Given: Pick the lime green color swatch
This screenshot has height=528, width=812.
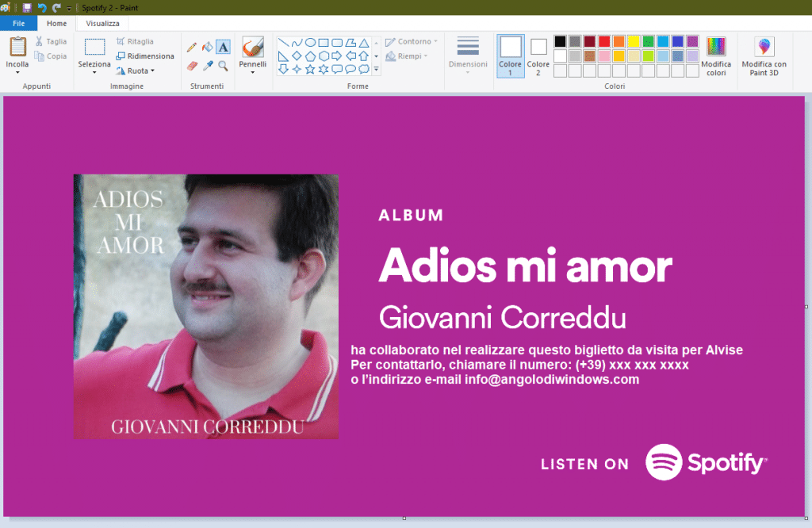Looking at the screenshot, I should pos(649,56).
